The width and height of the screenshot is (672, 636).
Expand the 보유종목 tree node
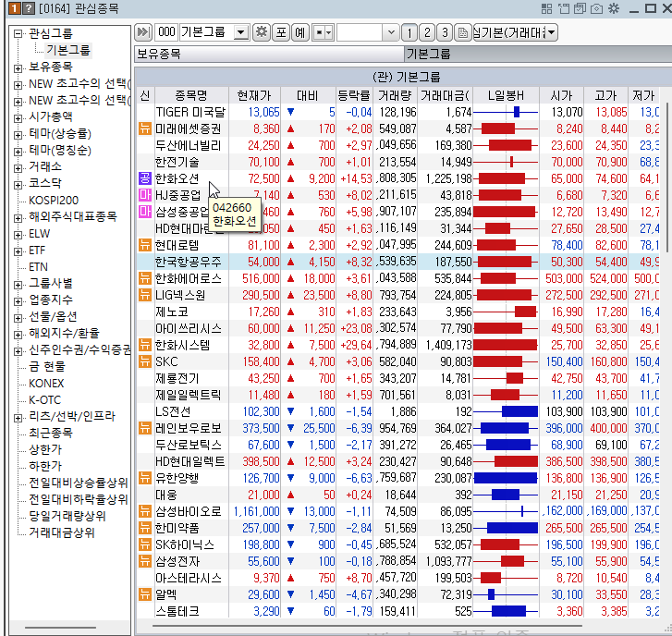click(x=18, y=67)
